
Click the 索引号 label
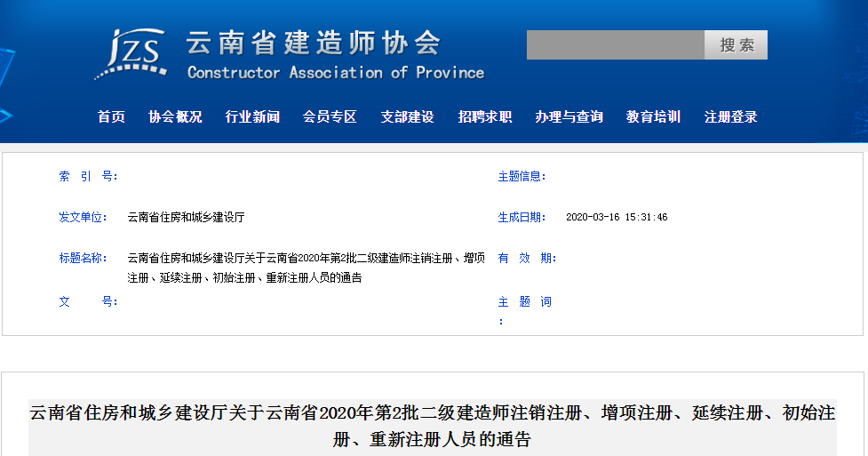click(x=88, y=176)
